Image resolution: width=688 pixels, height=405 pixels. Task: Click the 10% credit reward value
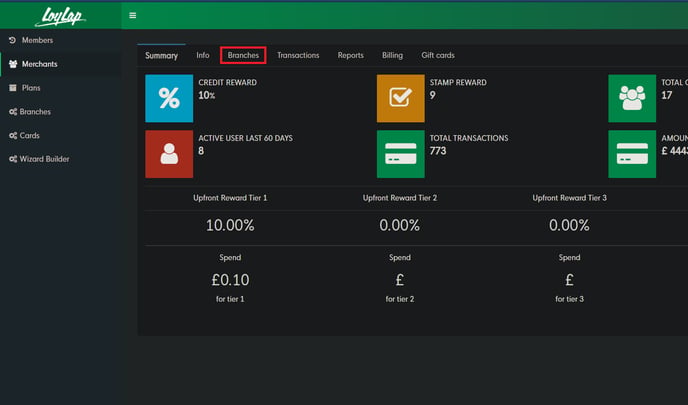[206, 95]
